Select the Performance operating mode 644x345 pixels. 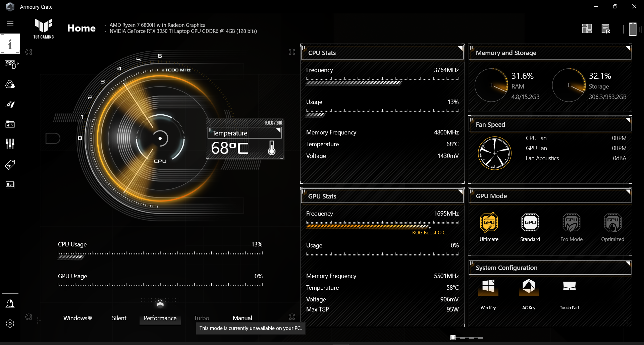(x=160, y=318)
